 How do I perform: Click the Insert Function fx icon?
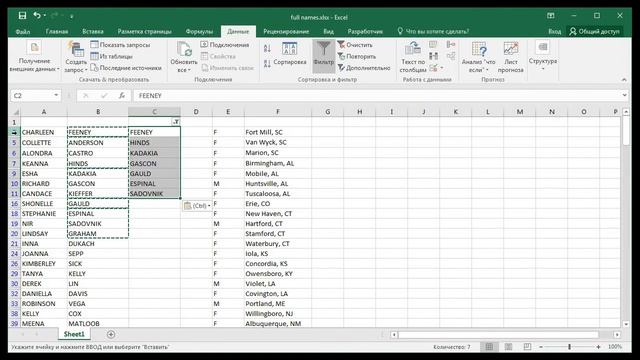pyautogui.click(x=122, y=96)
